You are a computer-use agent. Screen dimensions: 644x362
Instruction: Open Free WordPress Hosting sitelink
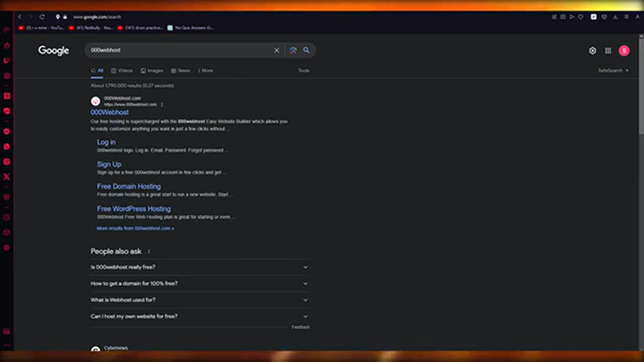(x=134, y=209)
